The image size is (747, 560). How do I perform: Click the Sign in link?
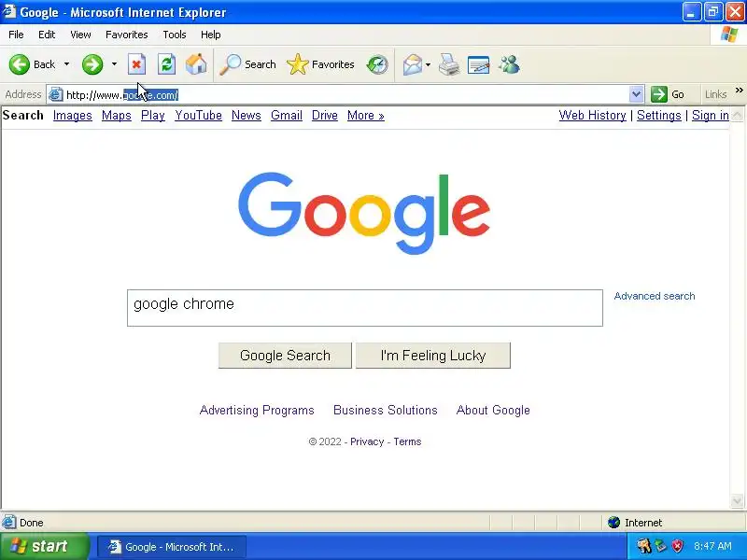click(711, 115)
